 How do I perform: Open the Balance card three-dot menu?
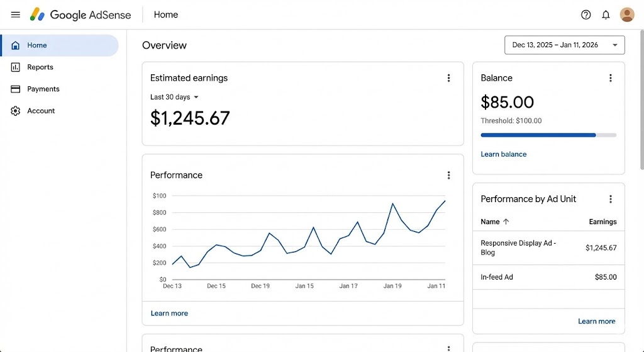[x=610, y=78]
